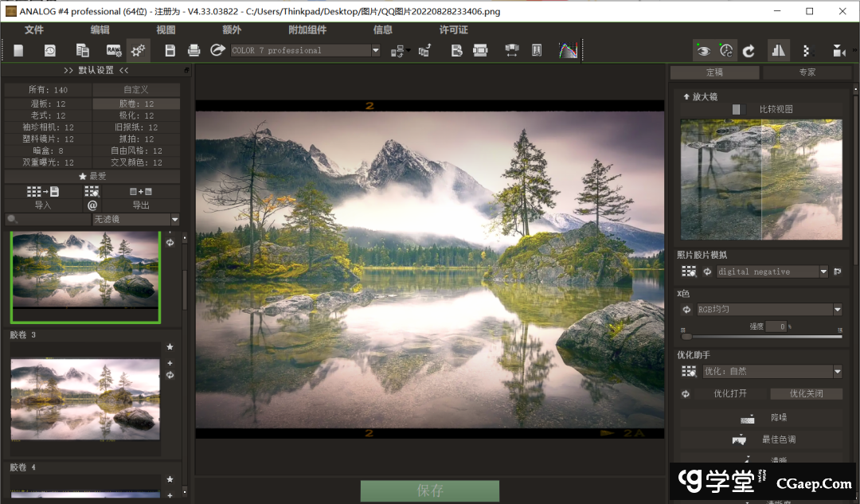
Task: Click the save disk icon in toolbar
Action: 170,50
